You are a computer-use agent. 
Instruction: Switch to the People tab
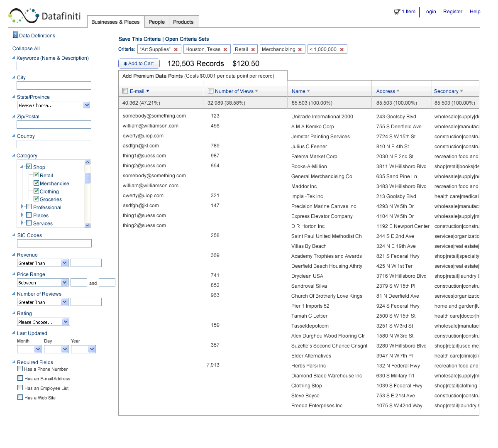[x=157, y=22]
